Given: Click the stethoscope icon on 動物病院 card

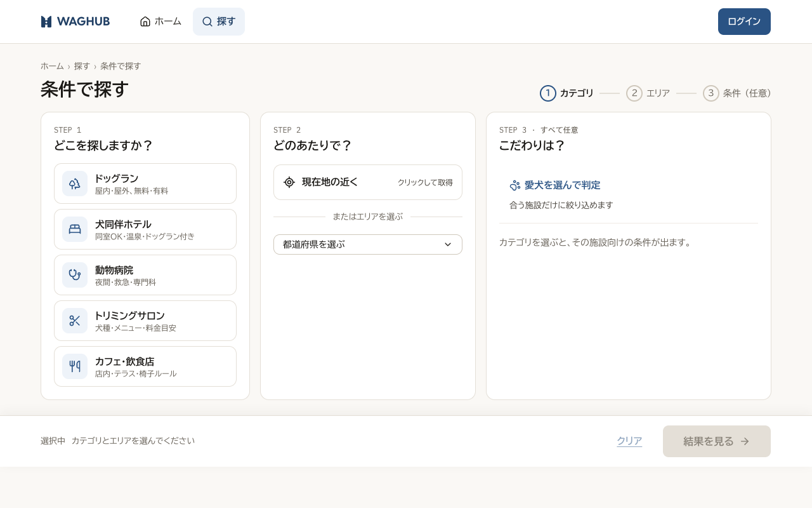Looking at the screenshot, I should pos(75,275).
